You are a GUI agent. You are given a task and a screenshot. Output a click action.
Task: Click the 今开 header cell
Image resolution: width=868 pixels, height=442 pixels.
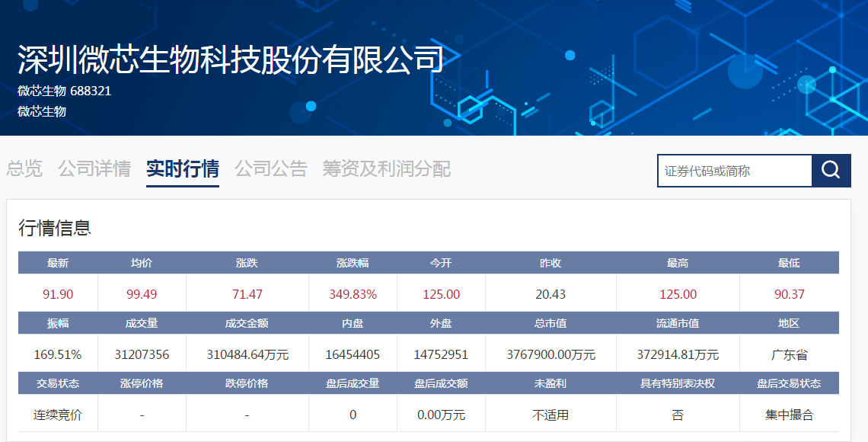tap(441, 263)
